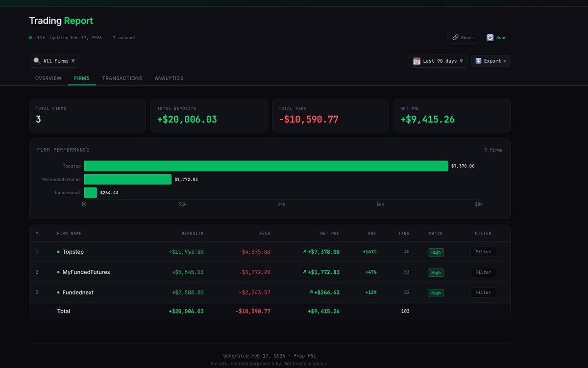Click the ROI column header
This screenshot has height=368, width=588.
[x=372, y=234]
